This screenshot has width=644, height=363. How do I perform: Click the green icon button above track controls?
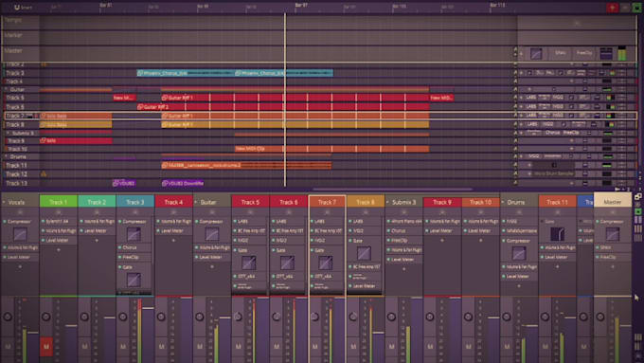point(636,8)
